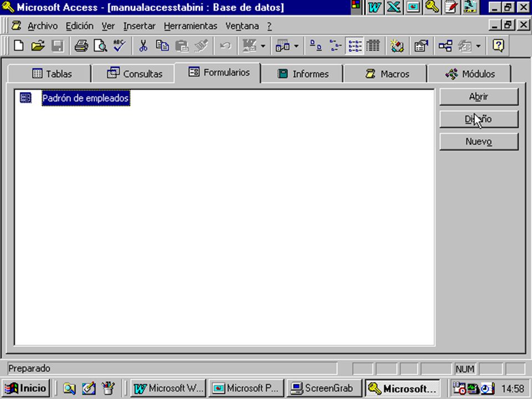Click the greyed Paste clipboard icon
Image resolution: width=532 pixels, height=399 pixels.
[x=182, y=45]
